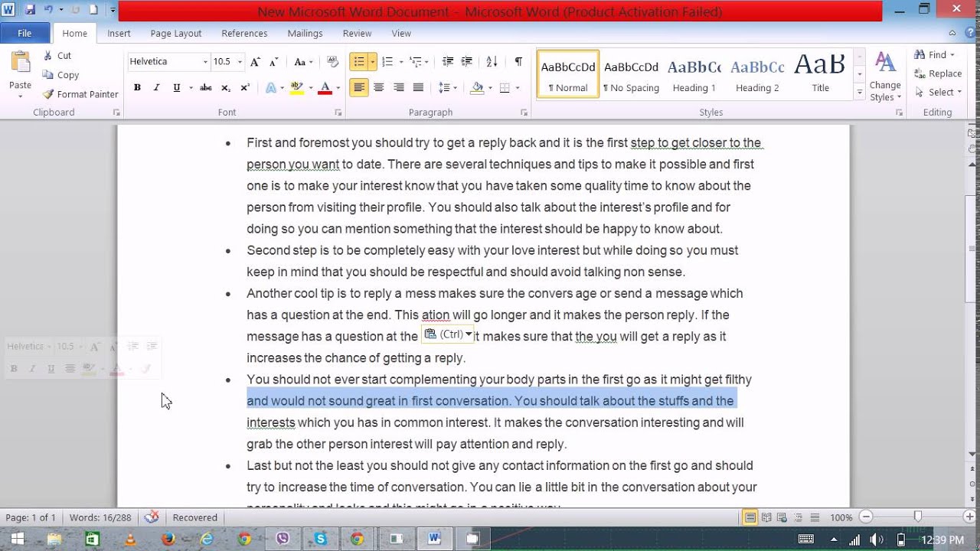Screen dimensions: 980x551
Task: Click the Words: 16/288 count
Action: pyautogui.click(x=100, y=517)
